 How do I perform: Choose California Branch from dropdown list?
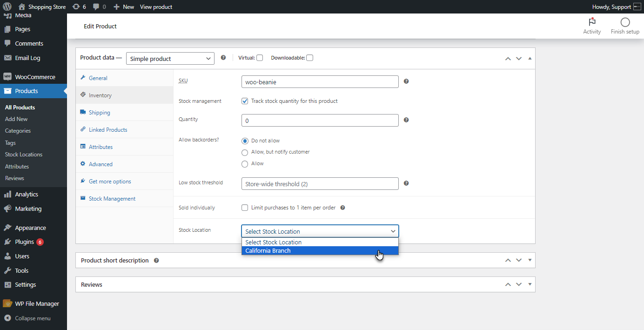[320, 251]
